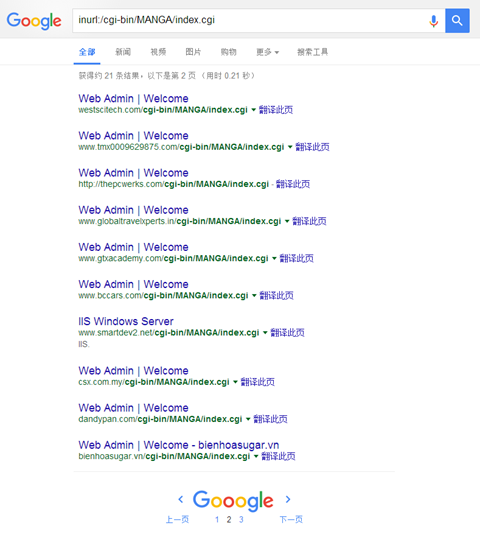Go to previous page using left chevron
Viewport: 480px width, 534px height.
pos(181,499)
